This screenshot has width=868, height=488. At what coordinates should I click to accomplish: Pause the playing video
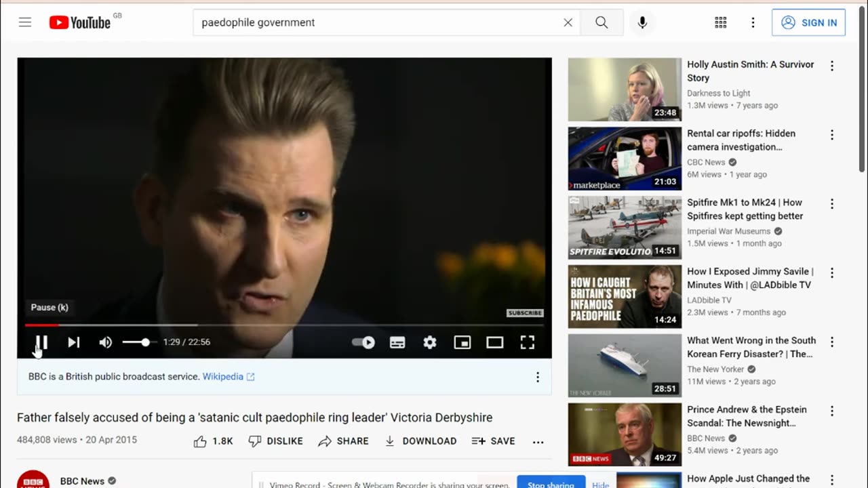coord(41,342)
